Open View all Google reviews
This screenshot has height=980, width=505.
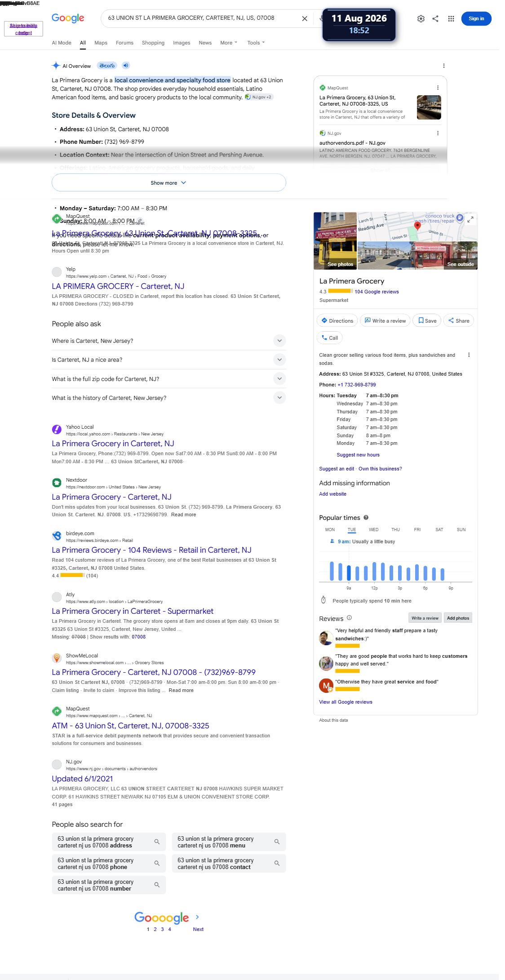point(346,702)
